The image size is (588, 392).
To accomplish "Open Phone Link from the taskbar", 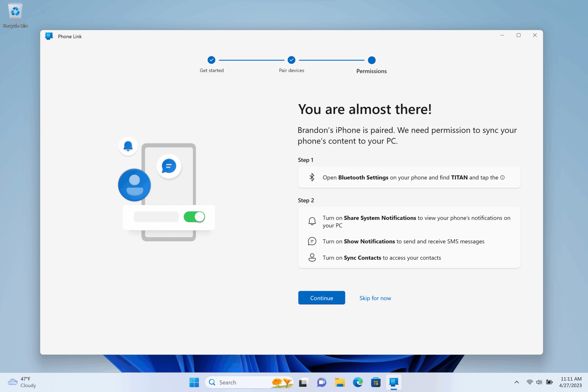I will pyautogui.click(x=394, y=382).
